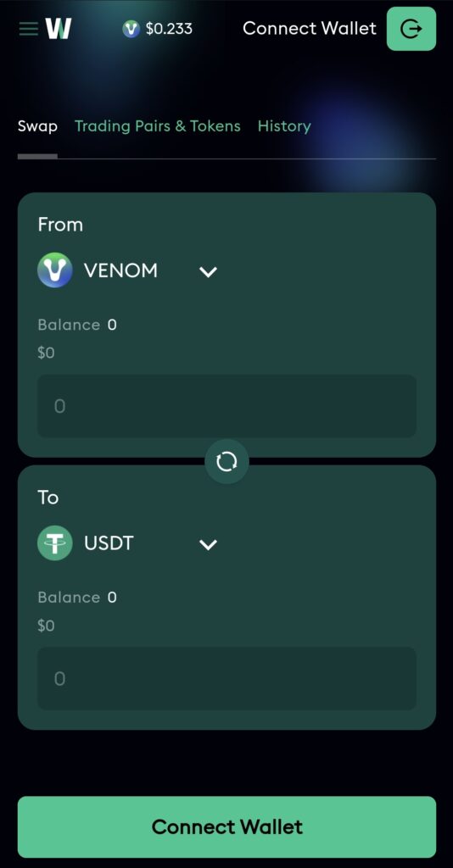The height and width of the screenshot is (868, 453).
Task: Click the VENOM token logo
Action: click(x=55, y=270)
